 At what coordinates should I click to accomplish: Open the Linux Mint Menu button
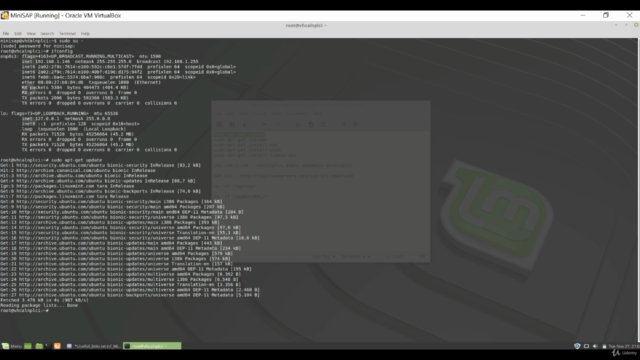11,346
